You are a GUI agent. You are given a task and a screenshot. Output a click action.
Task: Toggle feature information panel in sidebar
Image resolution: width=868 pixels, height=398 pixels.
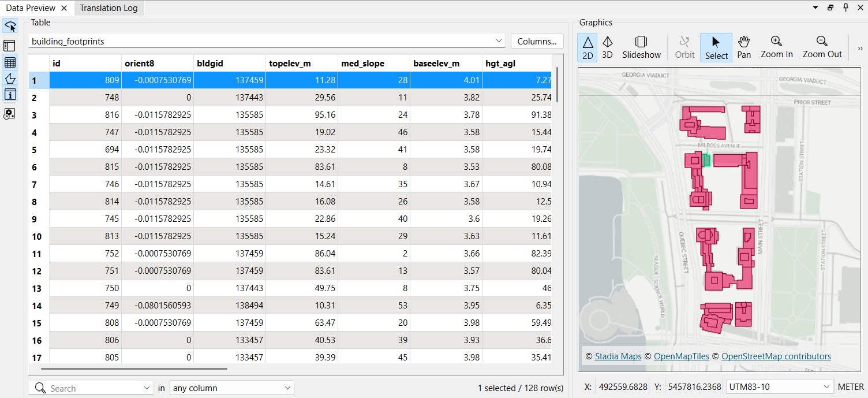coord(10,95)
